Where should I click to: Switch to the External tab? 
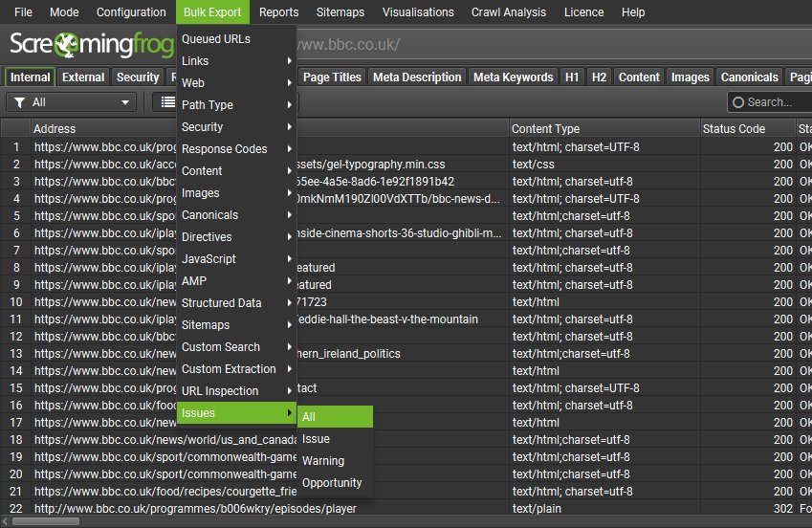coord(83,77)
